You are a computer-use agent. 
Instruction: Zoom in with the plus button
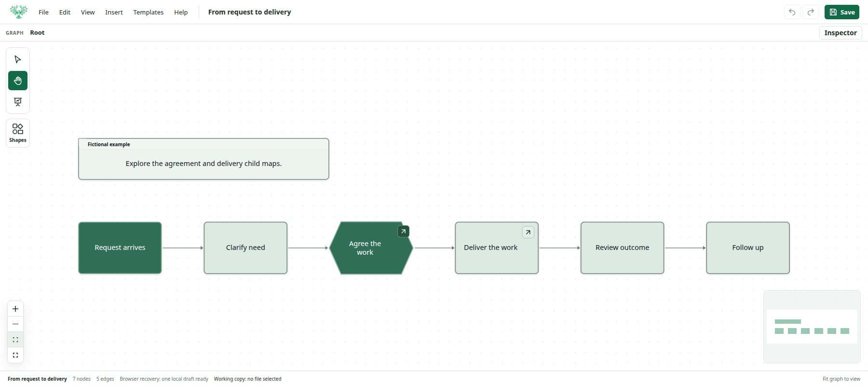pyautogui.click(x=15, y=309)
